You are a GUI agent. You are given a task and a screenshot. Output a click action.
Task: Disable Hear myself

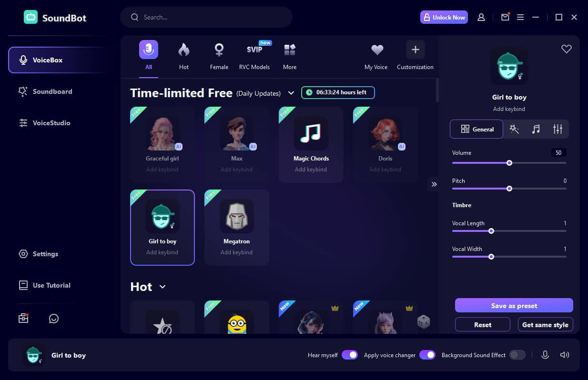(x=350, y=355)
